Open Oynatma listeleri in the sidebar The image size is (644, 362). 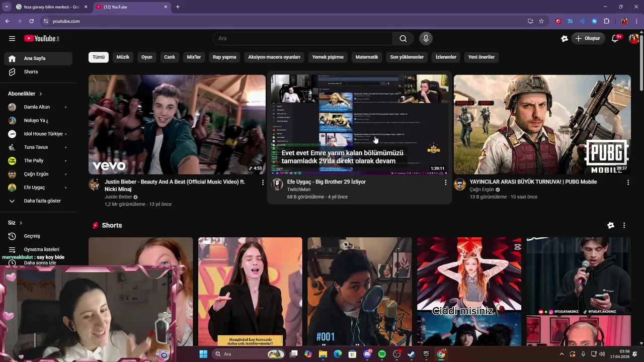point(38,249)
